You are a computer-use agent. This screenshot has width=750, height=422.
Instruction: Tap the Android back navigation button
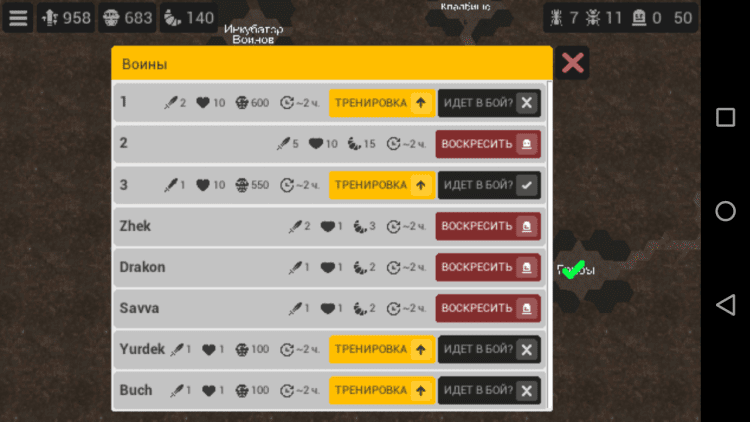click(x=725, y=304)
